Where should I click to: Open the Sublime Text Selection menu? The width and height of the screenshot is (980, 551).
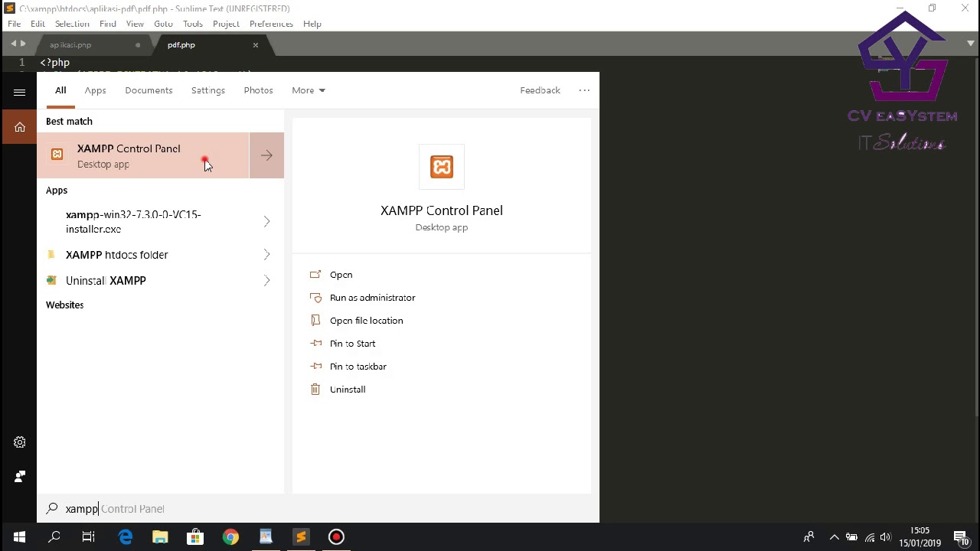72,24
